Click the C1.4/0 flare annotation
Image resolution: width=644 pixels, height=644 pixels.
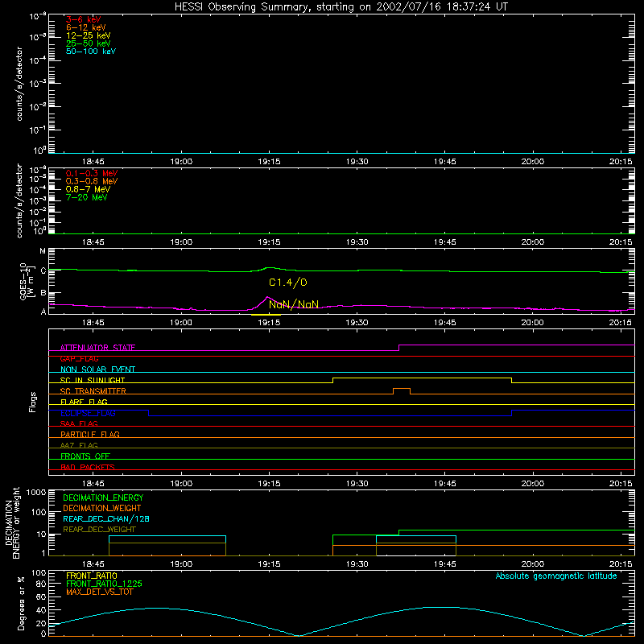tap(288, 283)
